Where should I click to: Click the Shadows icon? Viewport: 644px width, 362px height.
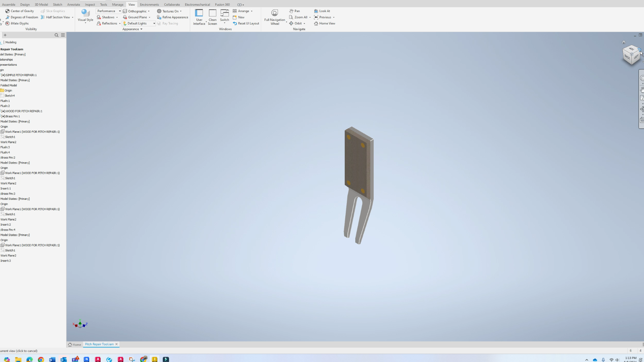99,17
